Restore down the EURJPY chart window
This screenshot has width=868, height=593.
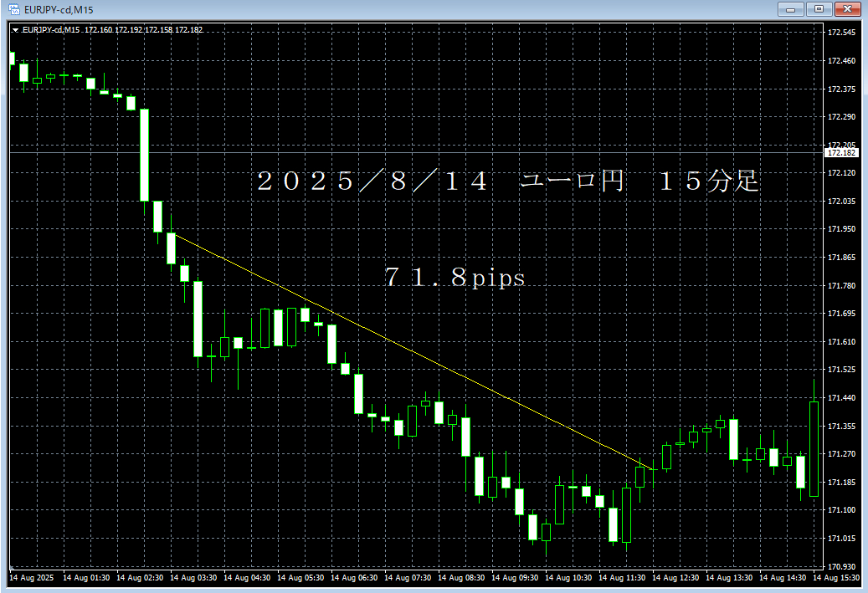pos(817,9)
